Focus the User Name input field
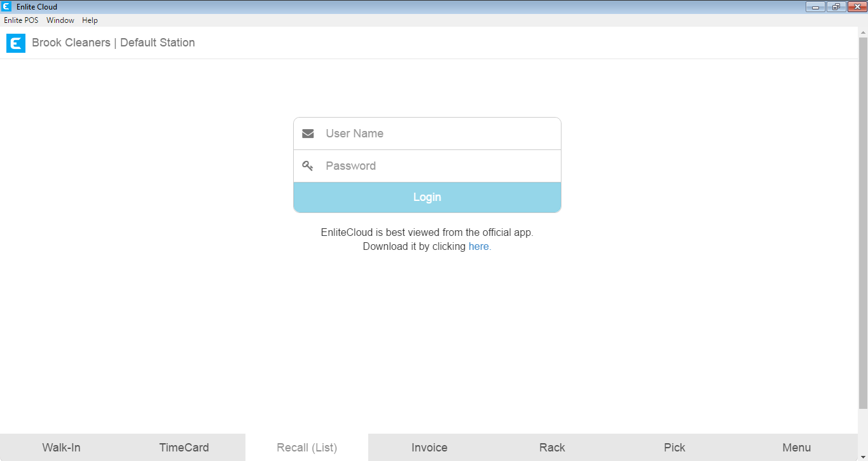The height and width of the screenshot is (461, 868). coord(427,134)
